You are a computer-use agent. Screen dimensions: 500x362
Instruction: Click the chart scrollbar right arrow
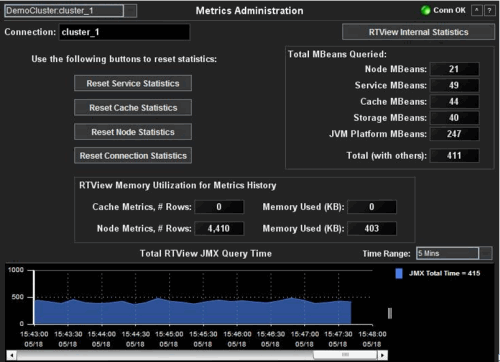point(383,355)
